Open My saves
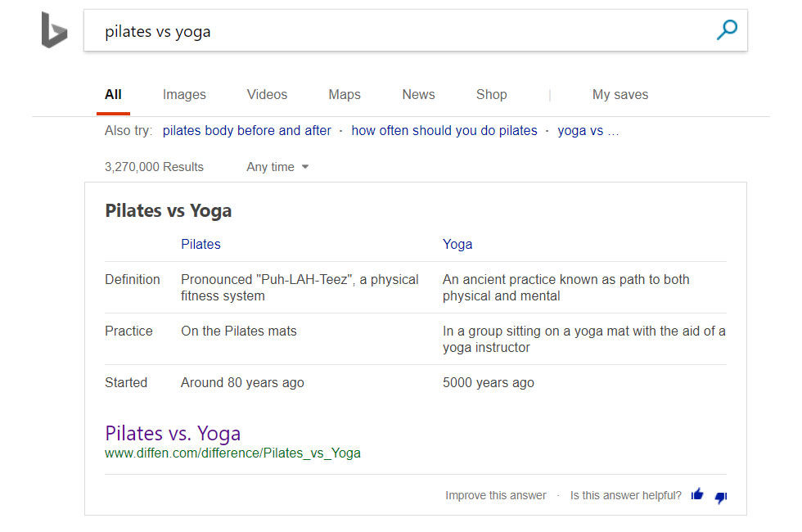The width and height of the screenshot is (802, 532). pyautogui.click(x=620, y=95)
